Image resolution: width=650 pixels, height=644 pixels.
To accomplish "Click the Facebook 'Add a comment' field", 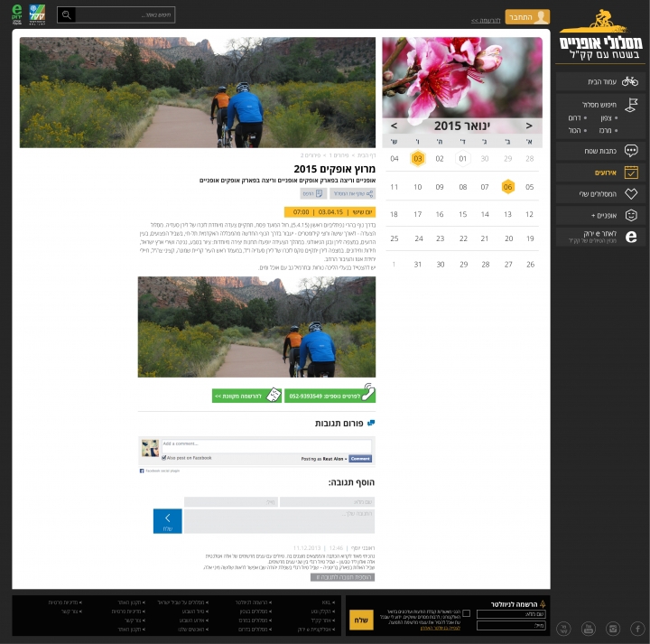I will 266,446.
